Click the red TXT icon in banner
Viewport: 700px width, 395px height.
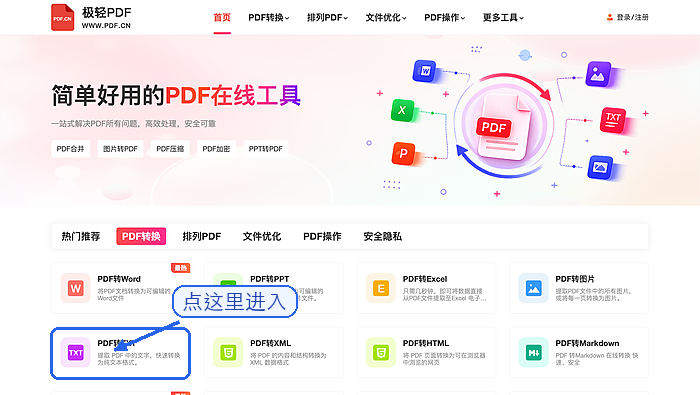point(612,119)
